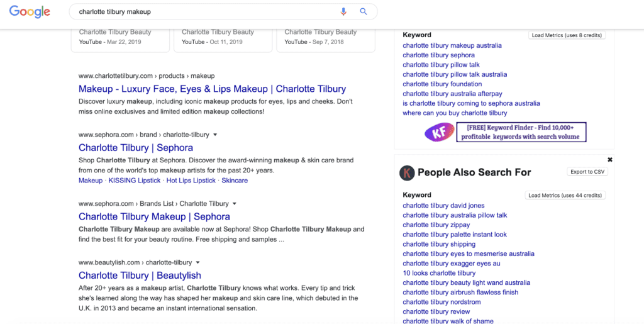The width and height of the screenshot is (644, 324).
Task: Click the People Also Search For heading
Action: [474, 172]
